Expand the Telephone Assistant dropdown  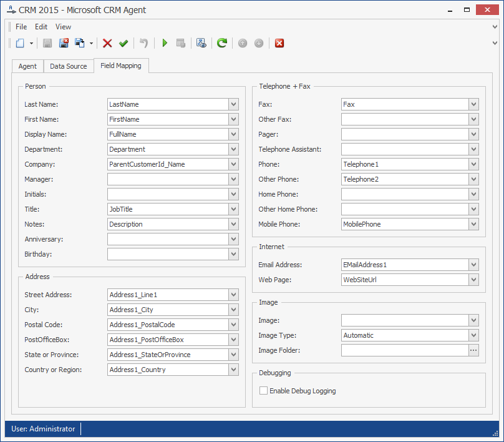click(x=473, y=149)
